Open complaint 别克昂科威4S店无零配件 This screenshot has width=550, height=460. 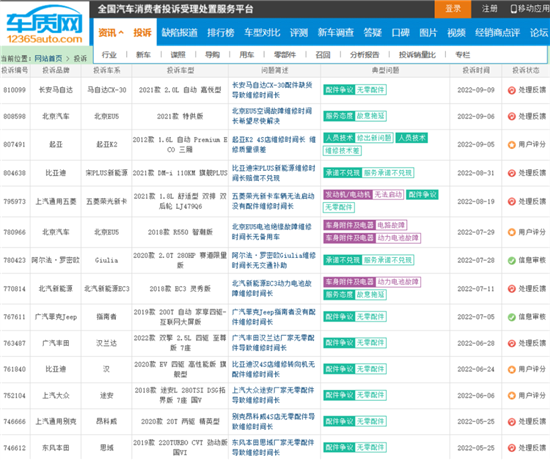tap(273, 421)
